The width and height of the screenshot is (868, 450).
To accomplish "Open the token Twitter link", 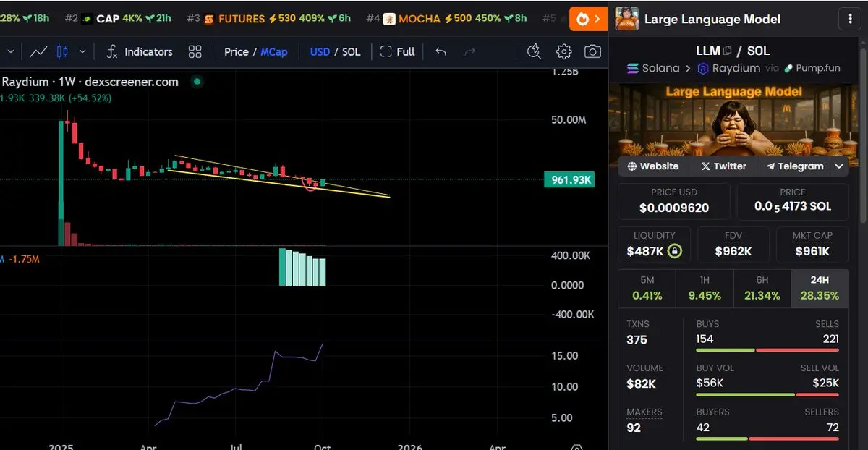I will (x=723, y=166).
